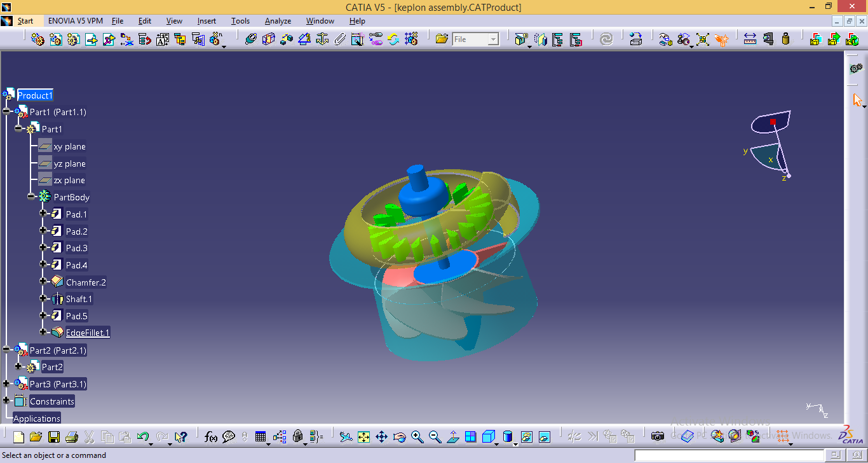The image size is (868, 463).
Task: Toggle the Normal View icon
Action: pyautogui.click(x=452, y=436)
